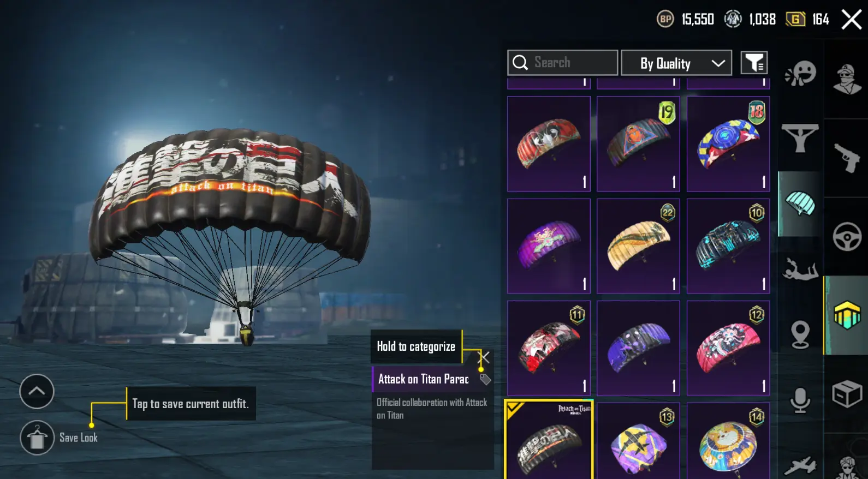
Task: Expand the By Quality sort dropdown
Action: point(676,63)
